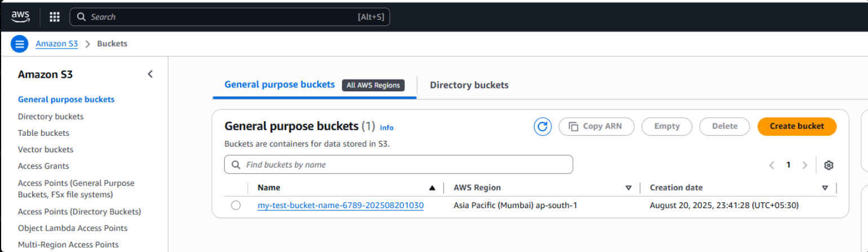
Task: Sort buckets by Name column arrow
Action: coord(432,188)
